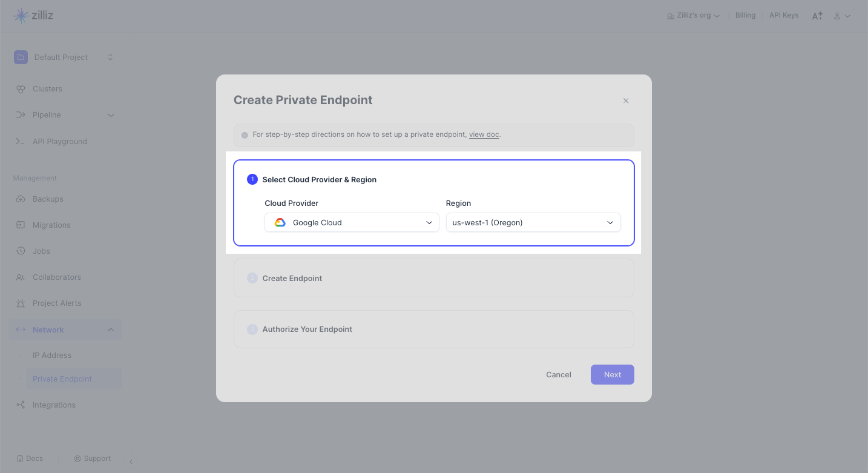
Task: Click the Zilliz logo icon
Action: click(x=21, y=15)
